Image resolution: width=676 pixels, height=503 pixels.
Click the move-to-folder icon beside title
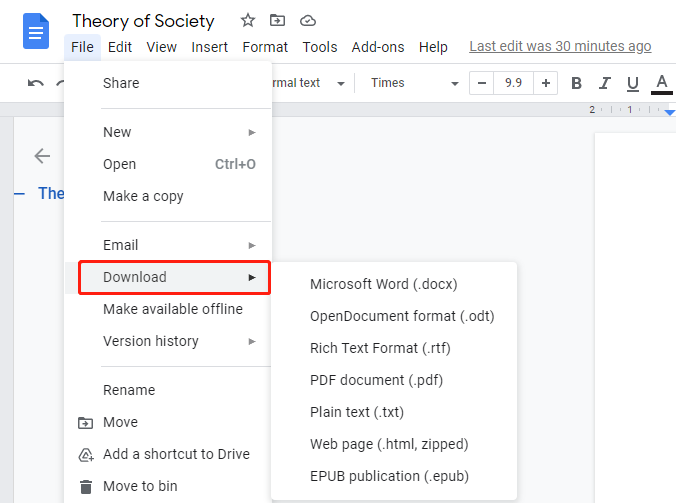point(277,20)
